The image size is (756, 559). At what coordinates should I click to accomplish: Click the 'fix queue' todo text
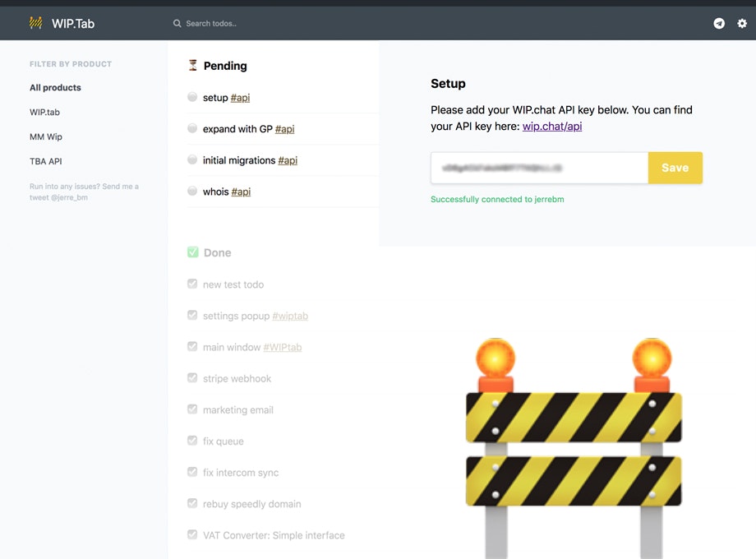click(224, 441)
